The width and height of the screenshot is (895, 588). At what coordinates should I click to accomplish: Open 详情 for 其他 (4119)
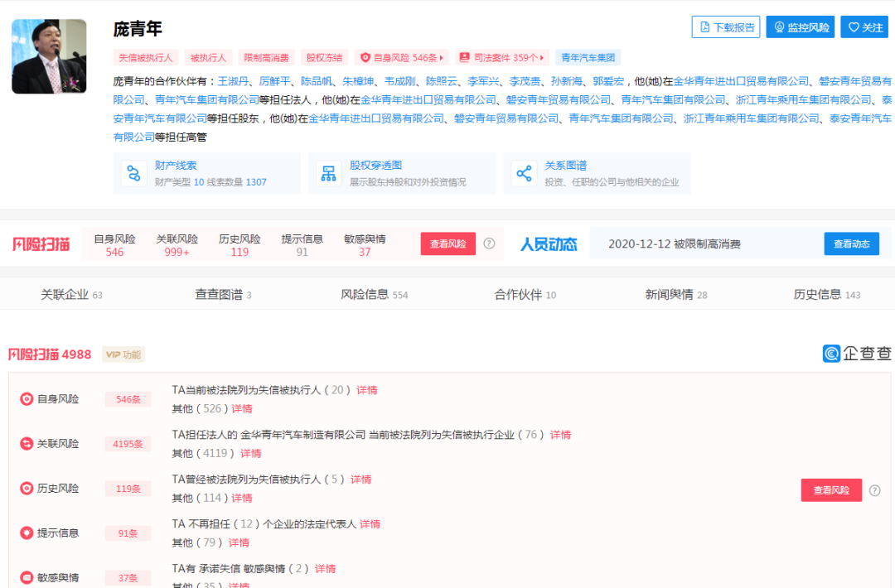(x=250, y=453)
